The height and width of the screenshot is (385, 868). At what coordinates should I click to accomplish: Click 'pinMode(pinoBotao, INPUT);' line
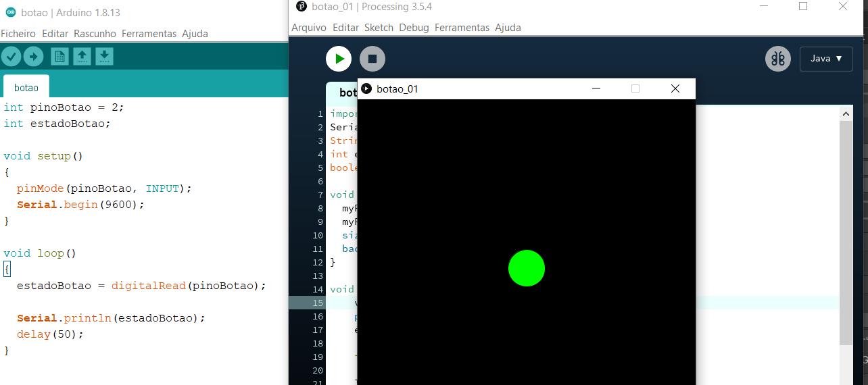pos(104,188)
